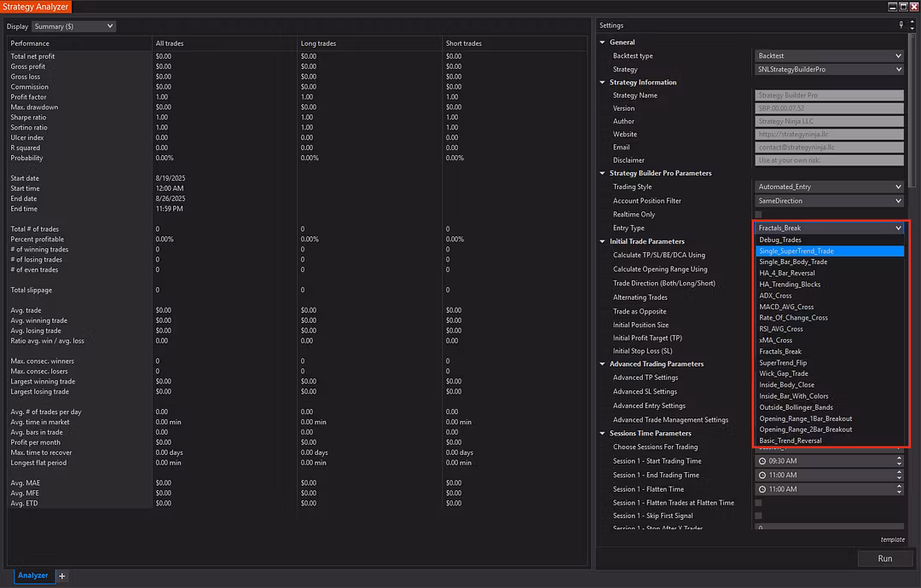Viewport: 921px width, 588px height.
Task: Select Single_SuperTrend_Trade from the entry type list
Action: (x=796, y=251)
